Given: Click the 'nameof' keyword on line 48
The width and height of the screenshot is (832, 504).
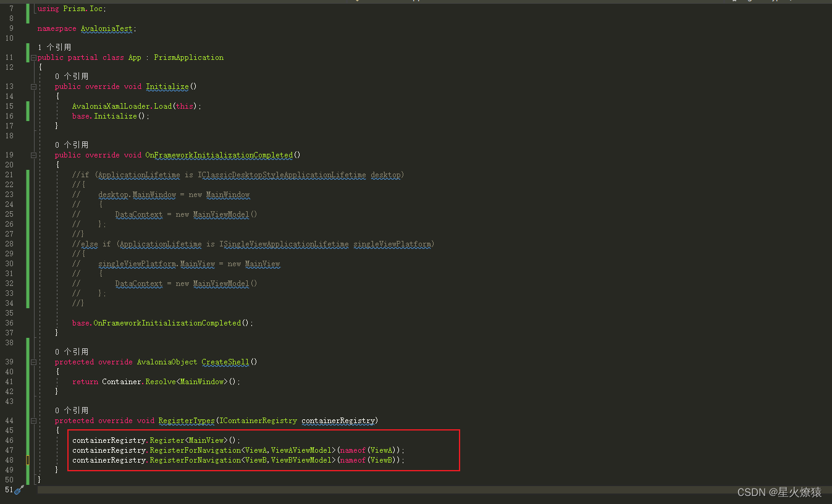Looking at the screenshot, I should pos(353,460).
